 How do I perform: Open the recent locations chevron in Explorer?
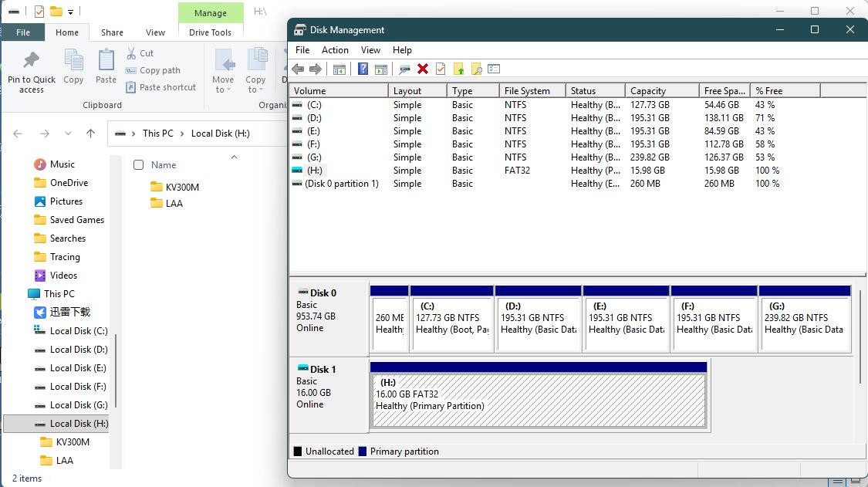(68, 134)
